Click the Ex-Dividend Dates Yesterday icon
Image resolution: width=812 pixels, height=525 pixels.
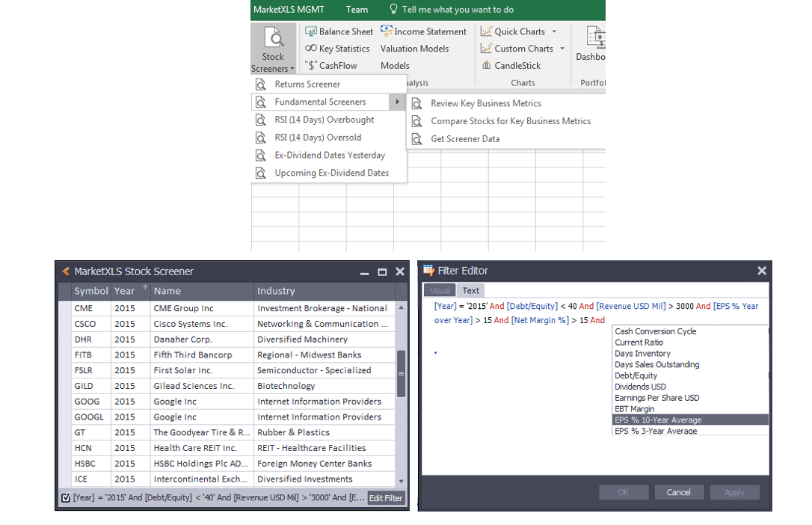(261, 155)
